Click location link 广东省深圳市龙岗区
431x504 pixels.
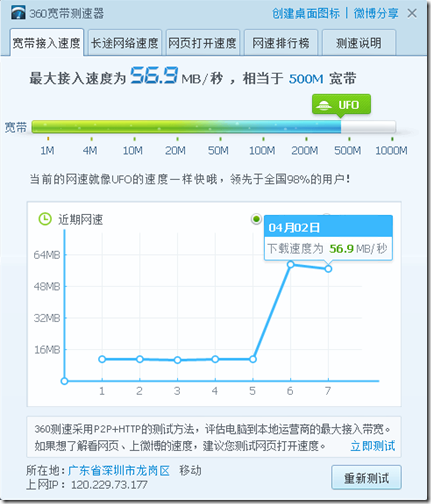click(x=119, y=470)
